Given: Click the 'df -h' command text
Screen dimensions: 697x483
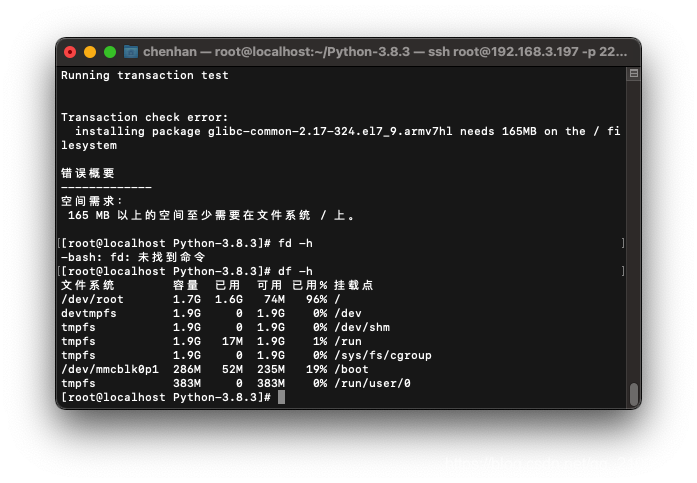Looking at the screenshot, I should tap(295, 271).
